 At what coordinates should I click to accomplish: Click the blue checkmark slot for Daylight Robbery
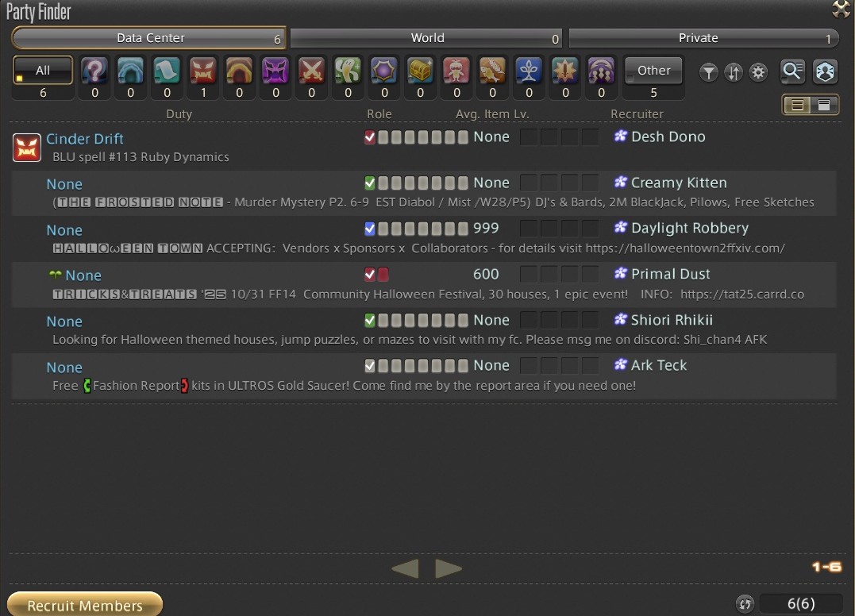[x=370, y=229]
